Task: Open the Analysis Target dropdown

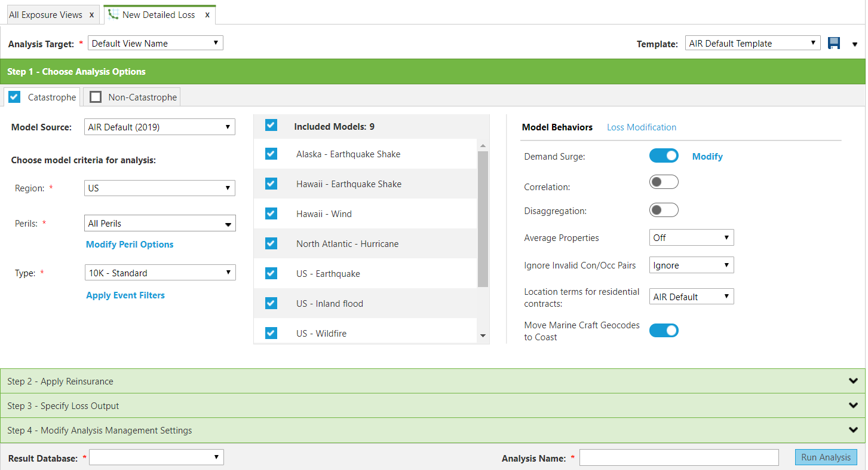Action: [155, 43]
